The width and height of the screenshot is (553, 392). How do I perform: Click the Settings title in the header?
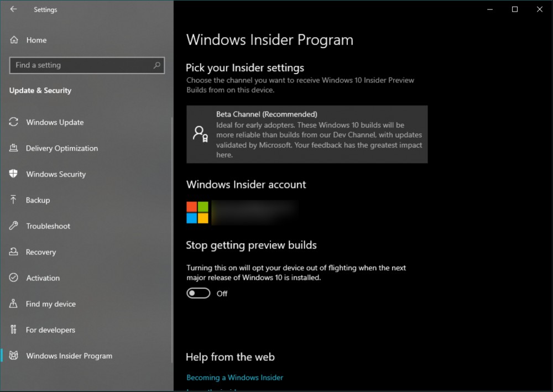click(45, 9)
